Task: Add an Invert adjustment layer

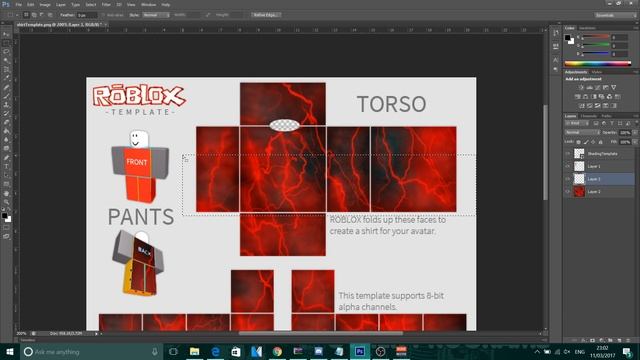Action: [582, 106]
